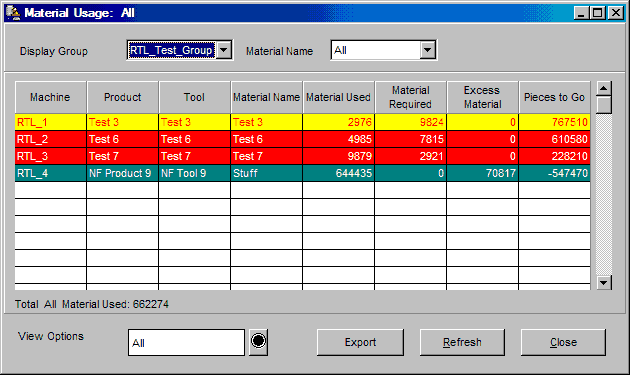The image size is (630, 375).
Task: Click the Material Used column header
Action: 338,97
